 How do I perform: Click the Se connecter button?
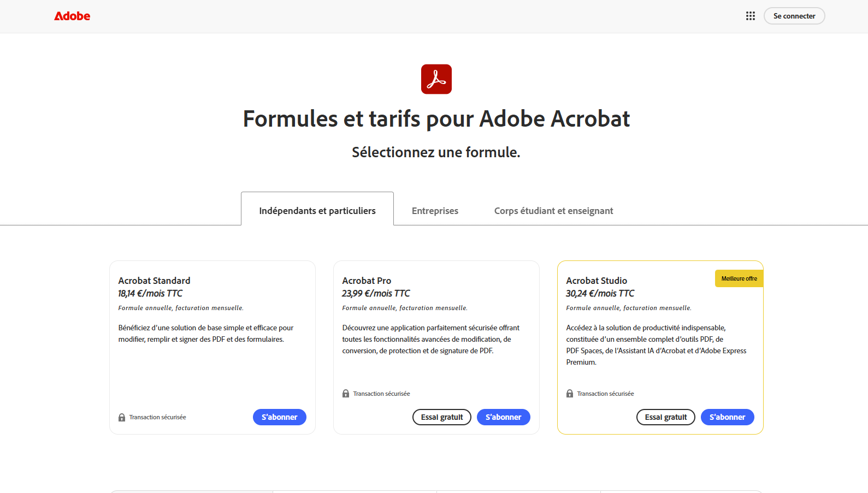(x=794, y=16)
